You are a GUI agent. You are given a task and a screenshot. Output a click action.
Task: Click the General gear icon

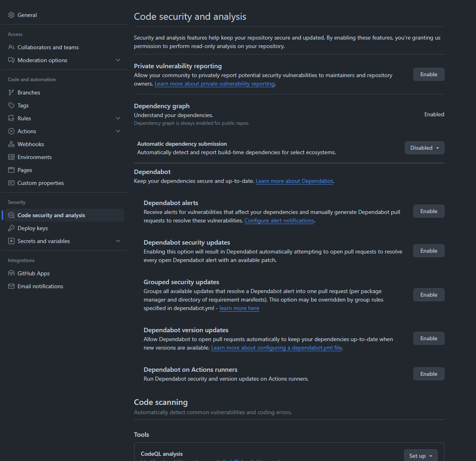(x=11, y=15)
